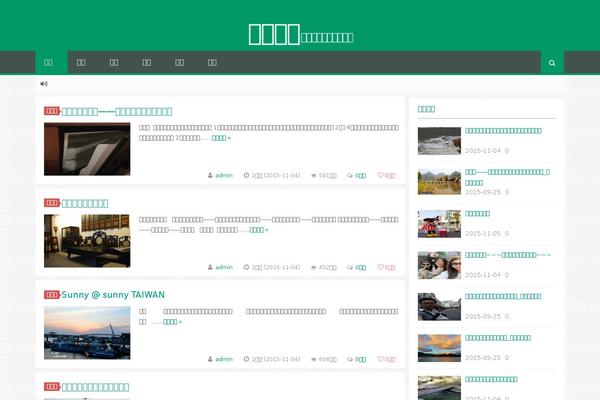Open the fifth item in the navigation bar

pyautogui.click(x=179, y=62)
